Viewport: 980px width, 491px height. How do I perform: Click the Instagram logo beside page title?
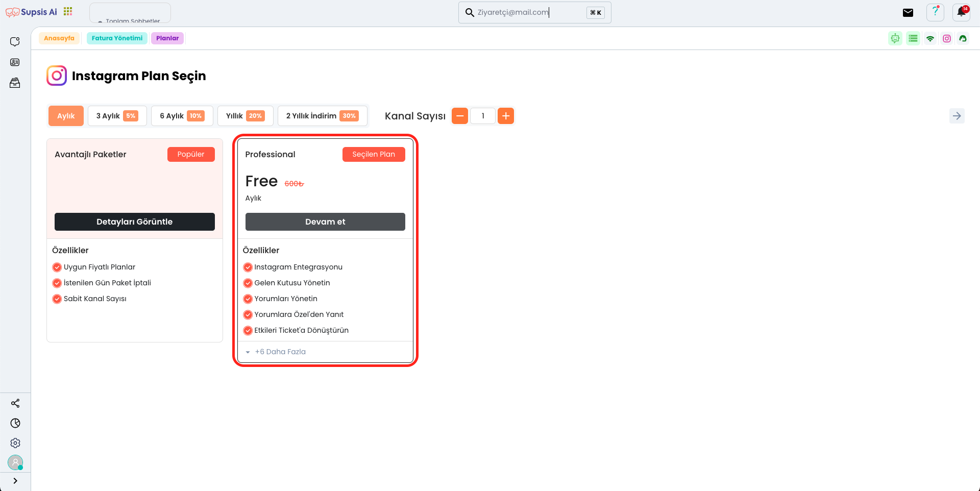57,76
